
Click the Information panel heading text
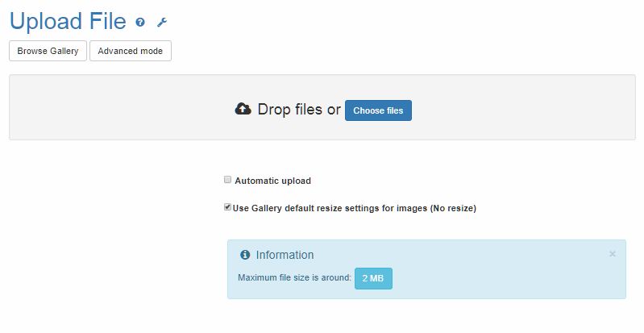click(x=285, y=255)
